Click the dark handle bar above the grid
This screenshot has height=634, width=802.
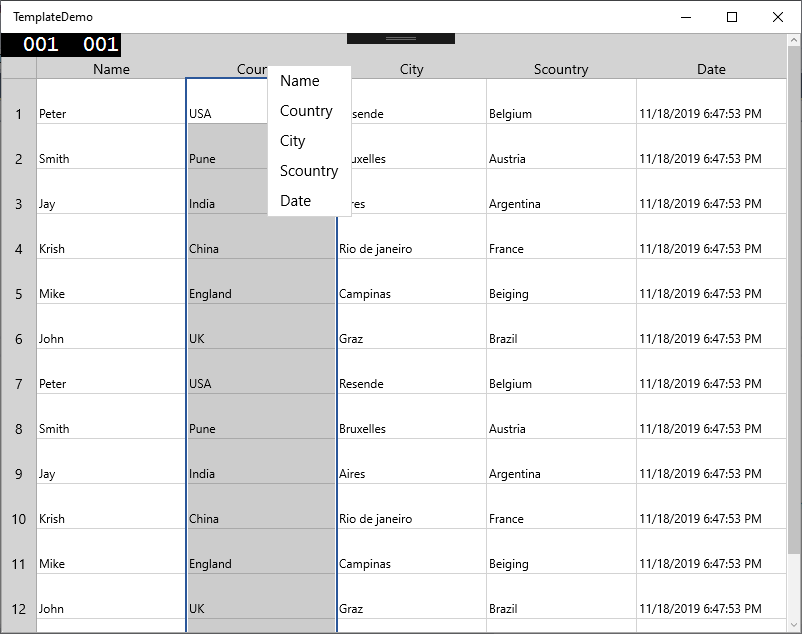[x=400, y=37]
